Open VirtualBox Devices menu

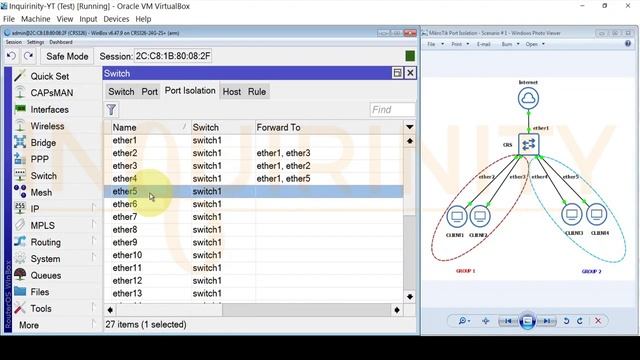116,19
